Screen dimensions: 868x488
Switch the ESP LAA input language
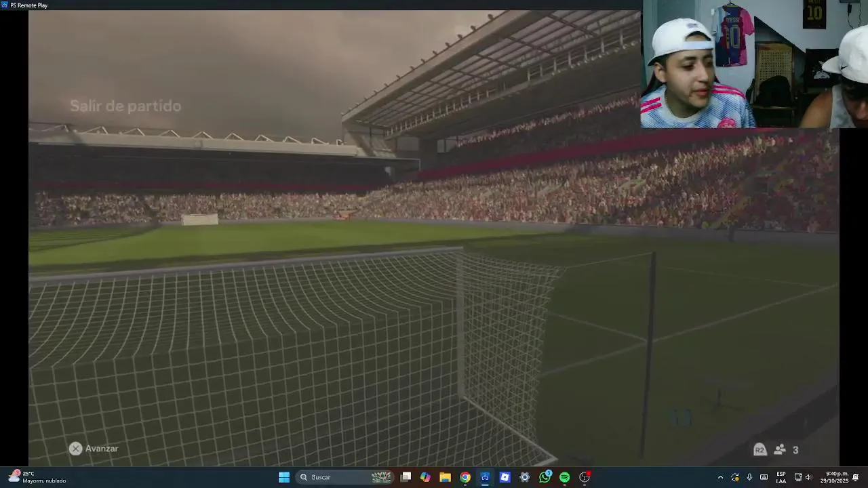[781, 477]
